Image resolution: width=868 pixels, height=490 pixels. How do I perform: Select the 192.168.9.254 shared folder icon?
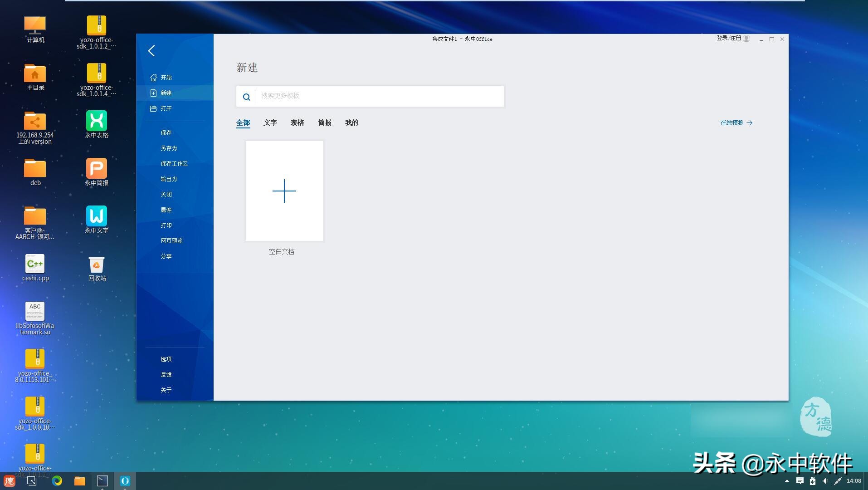[35, 128]
